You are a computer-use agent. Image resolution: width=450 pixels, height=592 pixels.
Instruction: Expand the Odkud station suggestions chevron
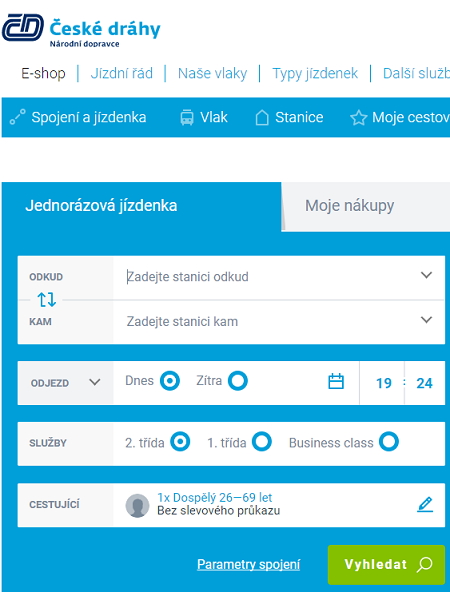pyautogui.click(x=426, y=275)
